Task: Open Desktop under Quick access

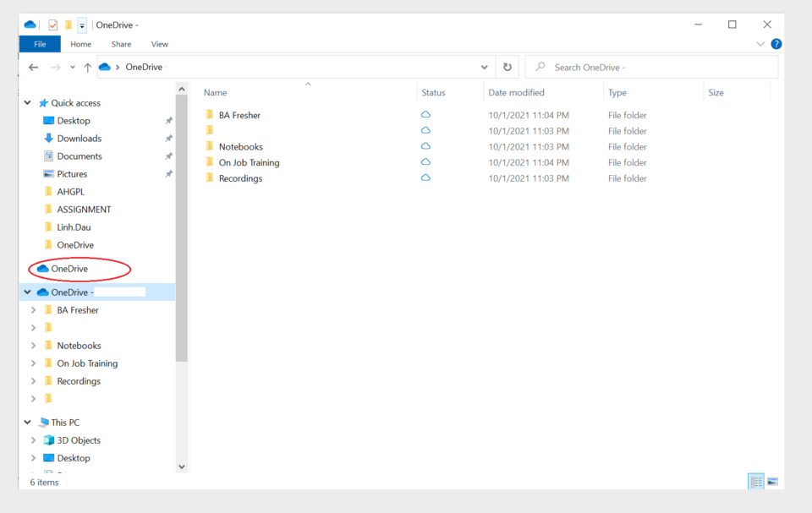Action: 74,121
